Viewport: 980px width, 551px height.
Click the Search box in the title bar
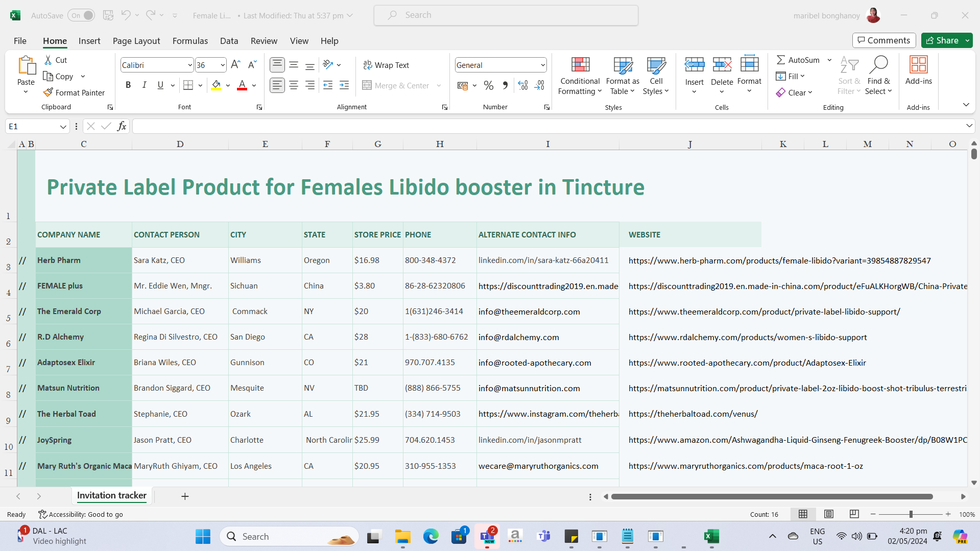506,15
